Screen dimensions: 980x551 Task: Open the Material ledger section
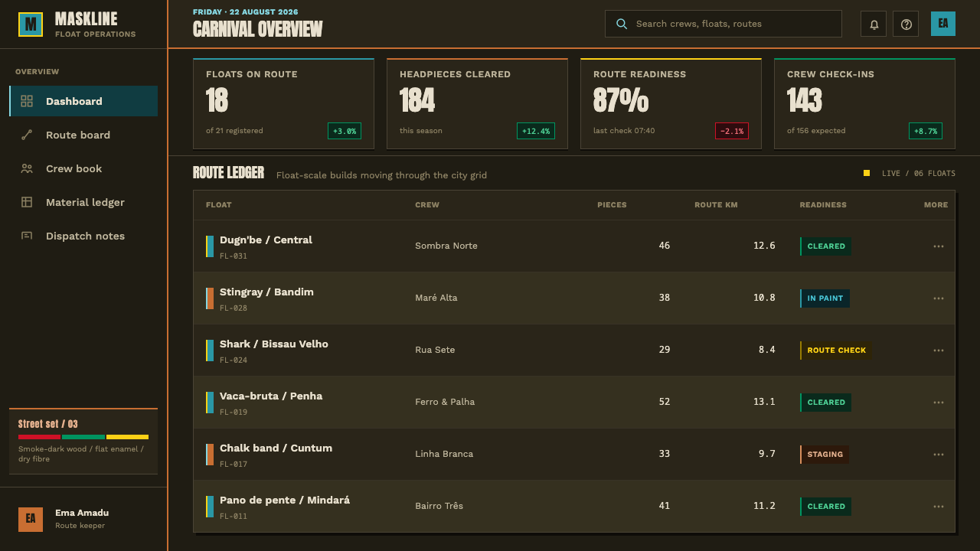tap(83, 202)
